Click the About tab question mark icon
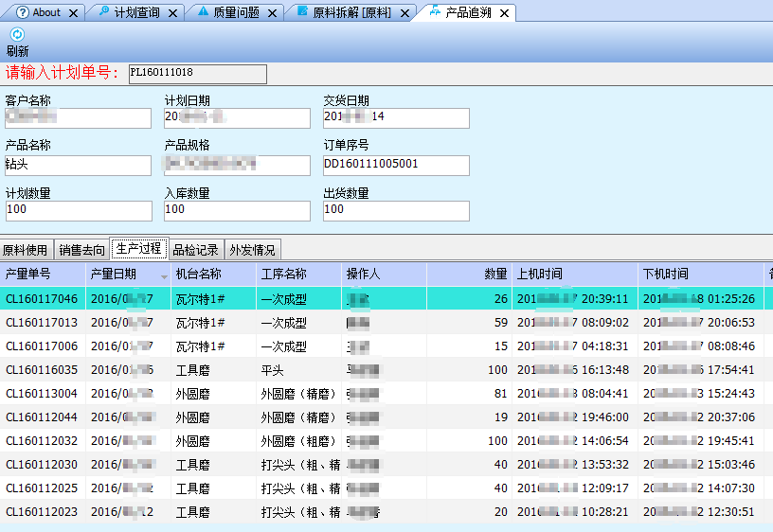773x532 pixels. coord(23,12)
